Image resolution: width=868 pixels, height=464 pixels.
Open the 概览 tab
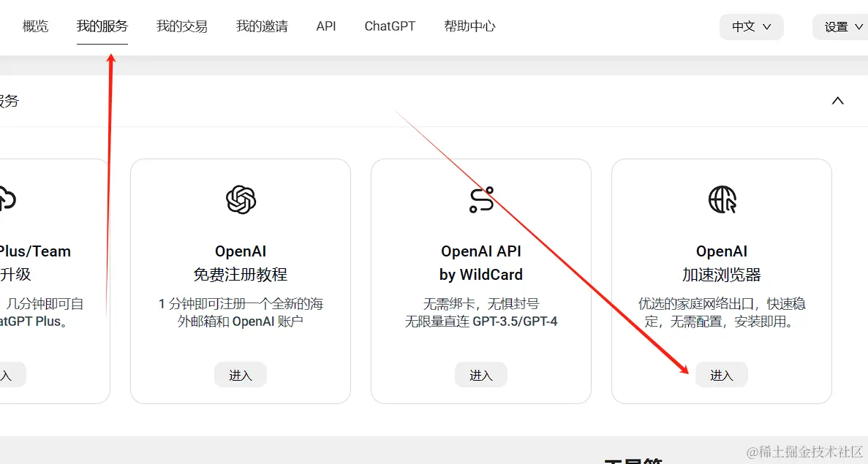coord(35,26)
